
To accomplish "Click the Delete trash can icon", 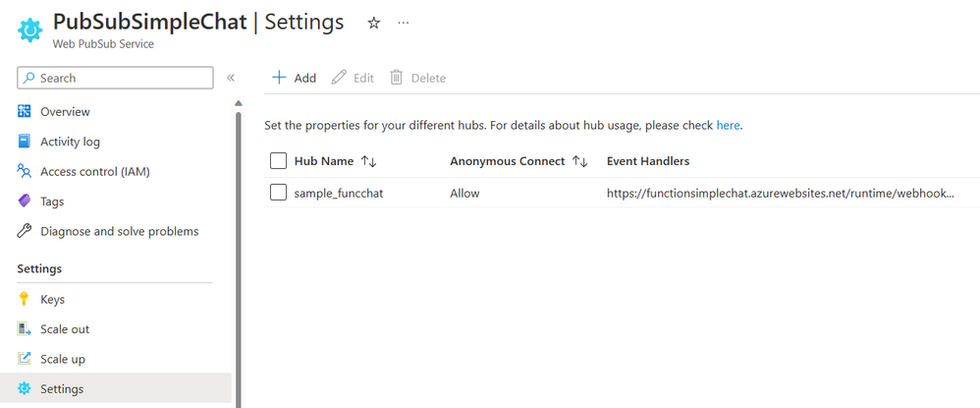I will (x=397, y=78).
